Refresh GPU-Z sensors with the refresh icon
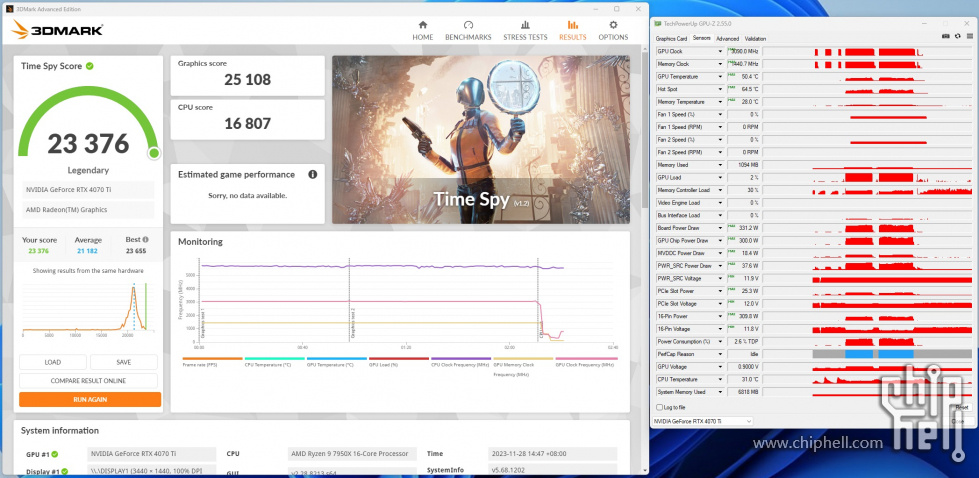979x478 pixels. point(958,36)
